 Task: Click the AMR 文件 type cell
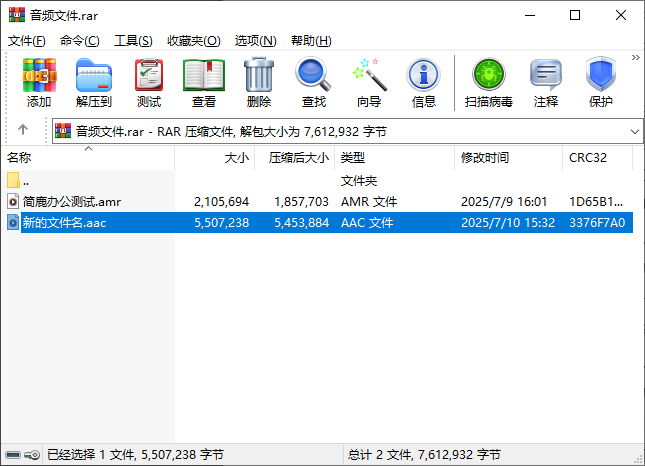coord(369,202)
